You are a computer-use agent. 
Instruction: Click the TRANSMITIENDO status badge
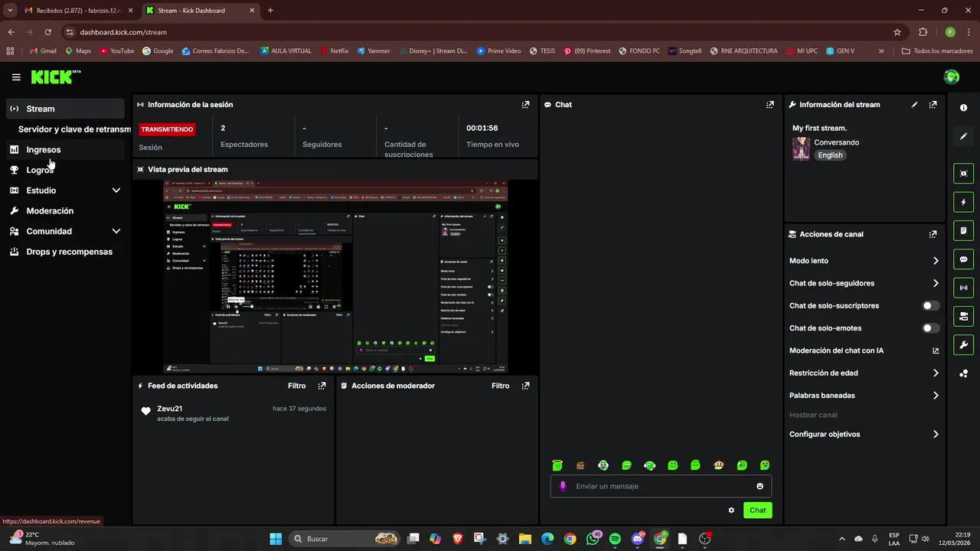point(167,129)
